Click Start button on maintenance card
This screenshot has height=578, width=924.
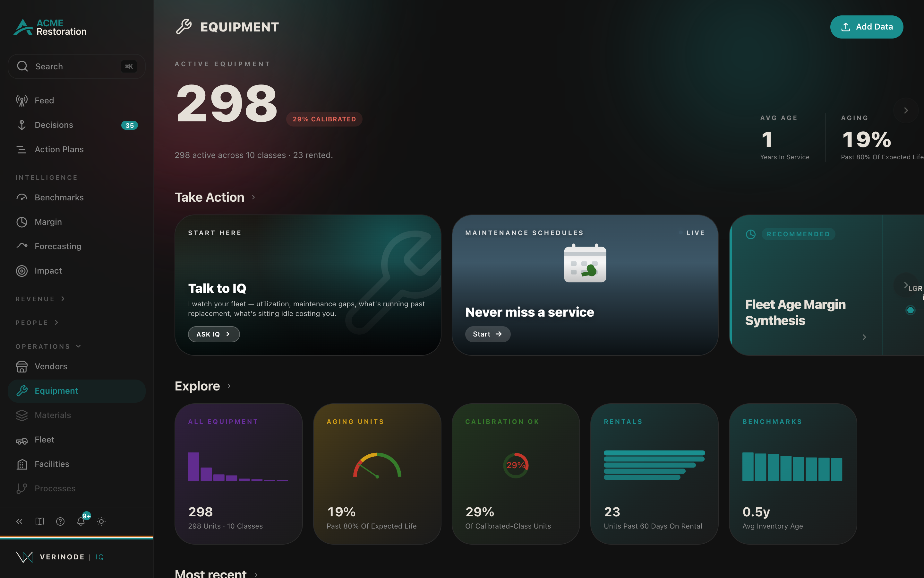(x=488, y=334)
